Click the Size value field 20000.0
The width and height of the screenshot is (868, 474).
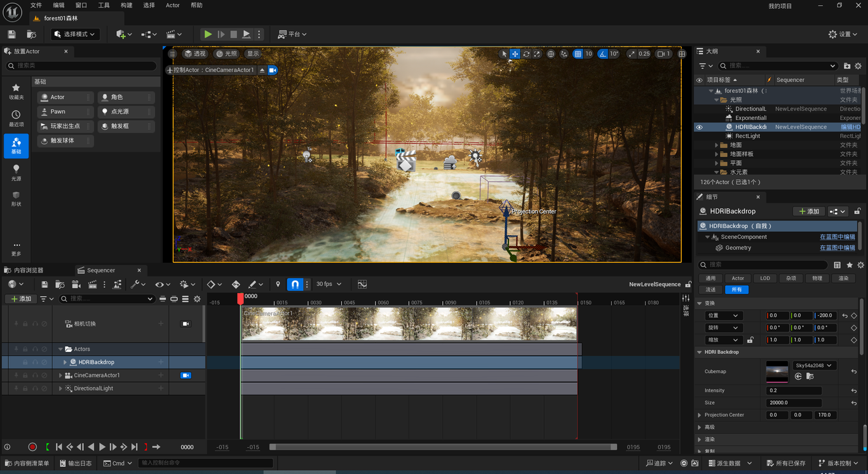794,403
